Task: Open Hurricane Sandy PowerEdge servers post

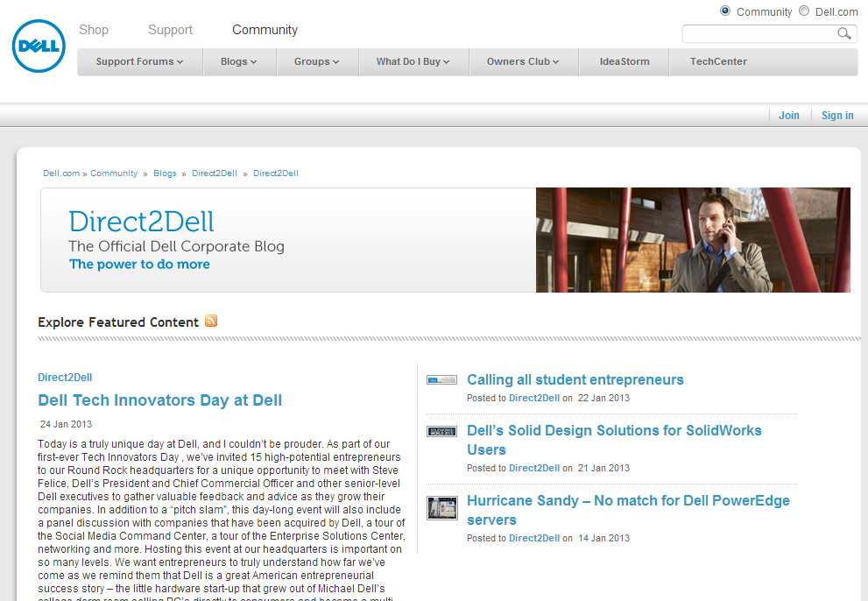Action: click(628, 510)
